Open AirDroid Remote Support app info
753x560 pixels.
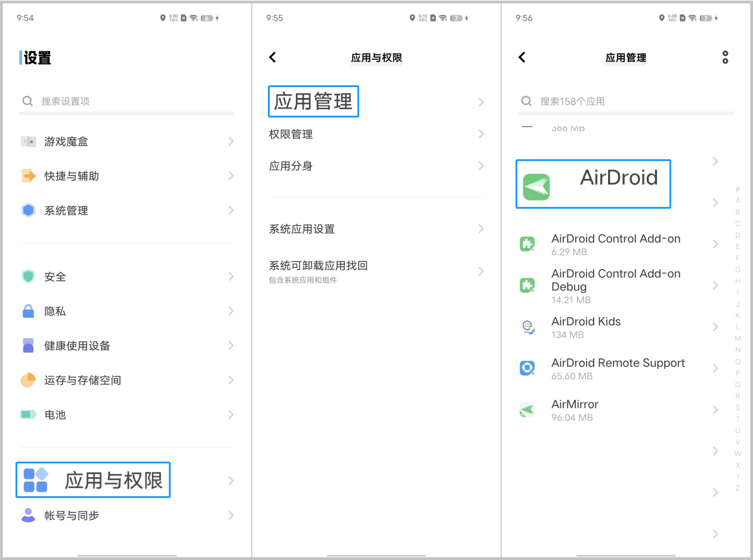(619, 368)
